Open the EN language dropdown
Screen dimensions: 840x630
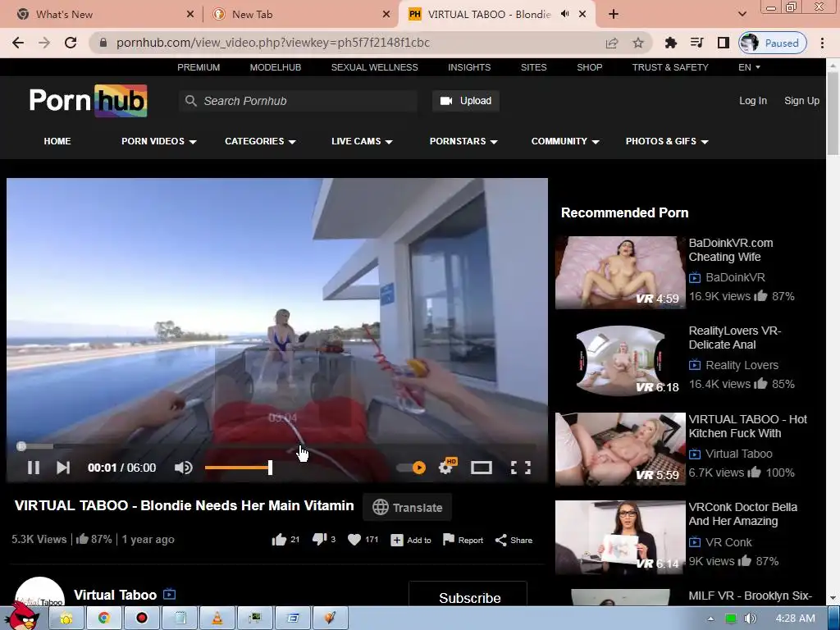click(x=749, y=67)
